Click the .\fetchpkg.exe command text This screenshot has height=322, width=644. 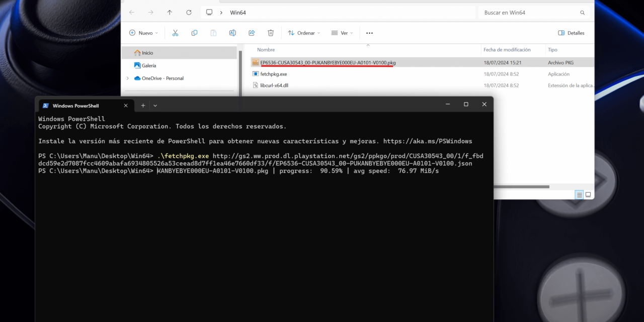pyautogui.click(x=183, y=156)
